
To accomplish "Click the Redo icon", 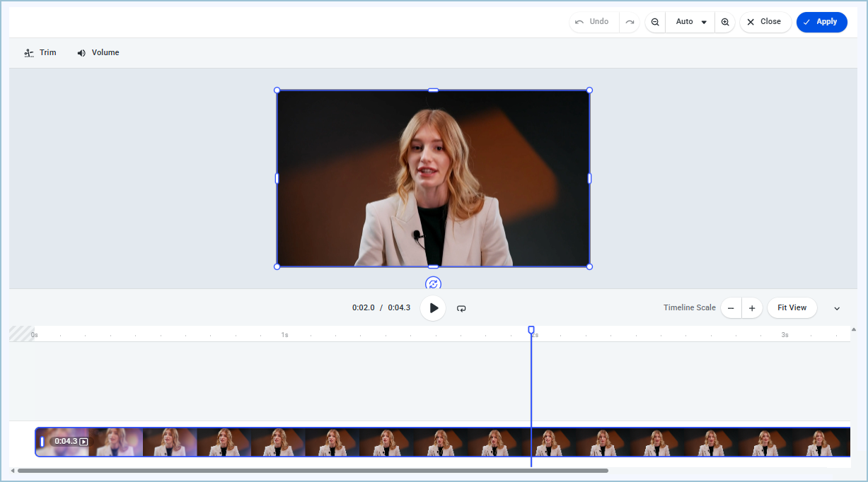I will 629,22.
